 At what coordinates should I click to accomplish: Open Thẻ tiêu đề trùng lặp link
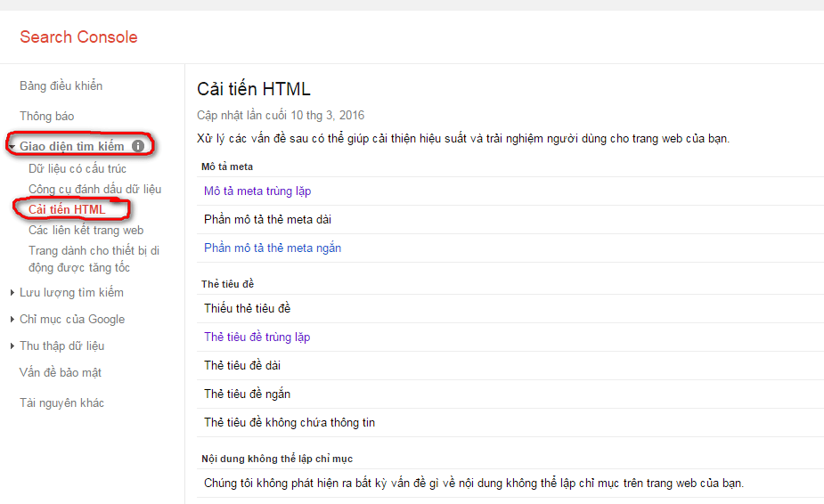(257, 337)
